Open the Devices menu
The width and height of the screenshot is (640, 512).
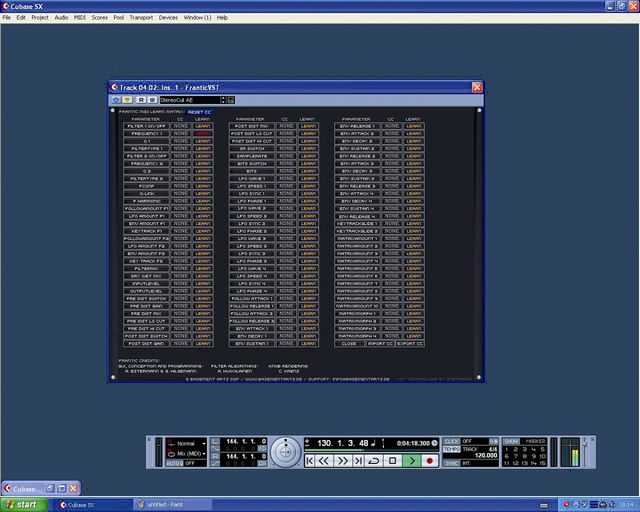(x=168, y=18)
